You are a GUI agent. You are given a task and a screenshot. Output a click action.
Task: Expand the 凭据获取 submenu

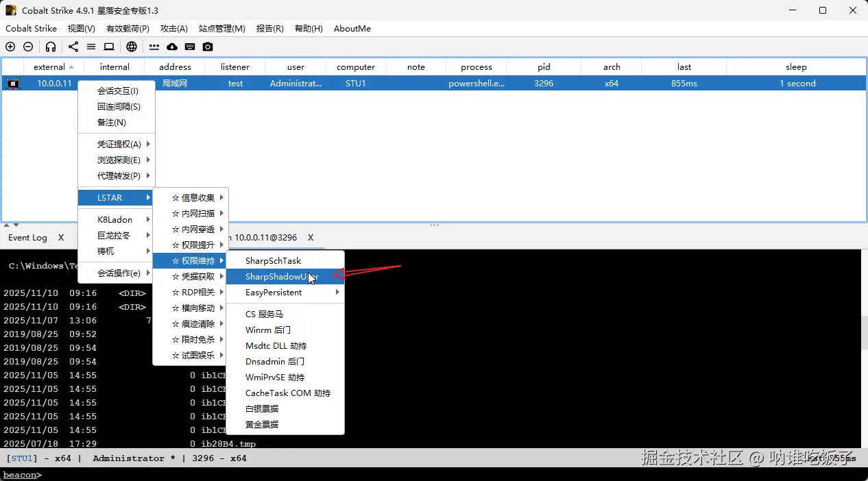pos(191,277)
